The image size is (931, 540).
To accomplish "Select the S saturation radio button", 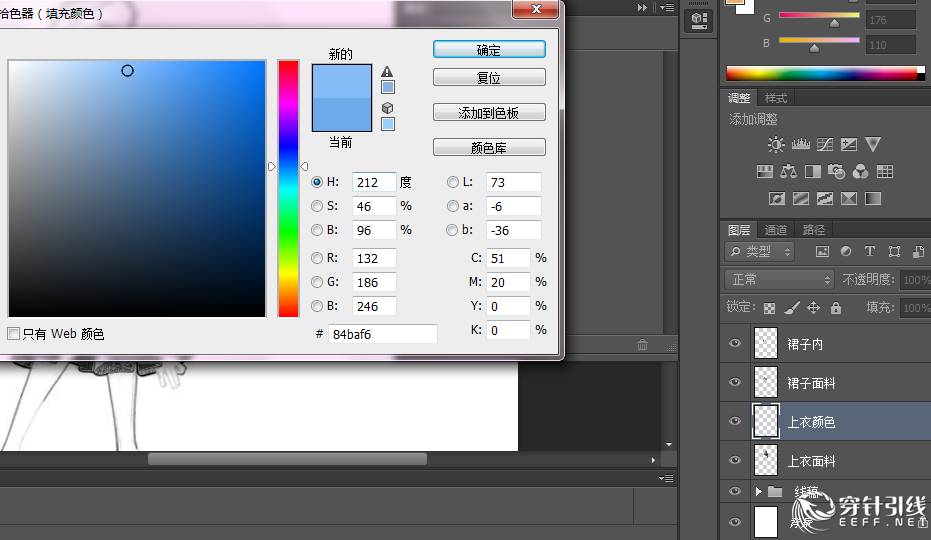I will pyautogui.click(x=317, y=206).
